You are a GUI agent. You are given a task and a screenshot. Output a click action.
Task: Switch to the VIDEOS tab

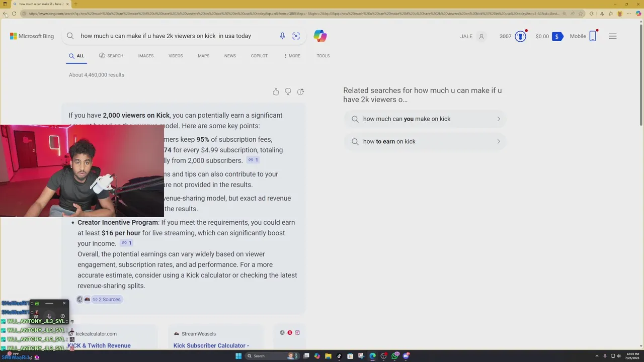click(176, 56)
